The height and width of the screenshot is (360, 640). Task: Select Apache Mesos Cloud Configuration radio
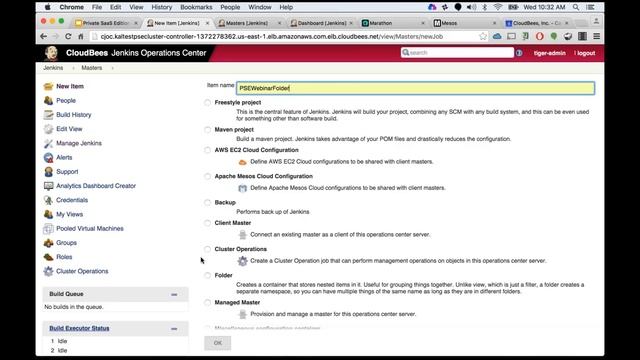[207, 176]
